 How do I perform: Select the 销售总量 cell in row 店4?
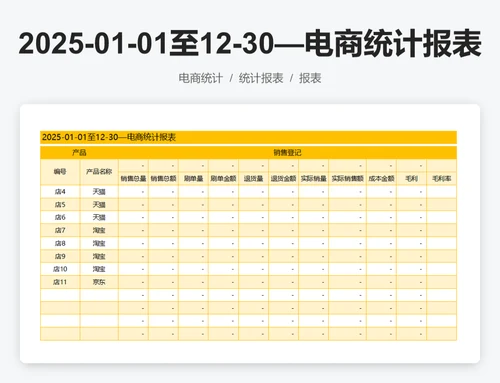pos(133,192)
